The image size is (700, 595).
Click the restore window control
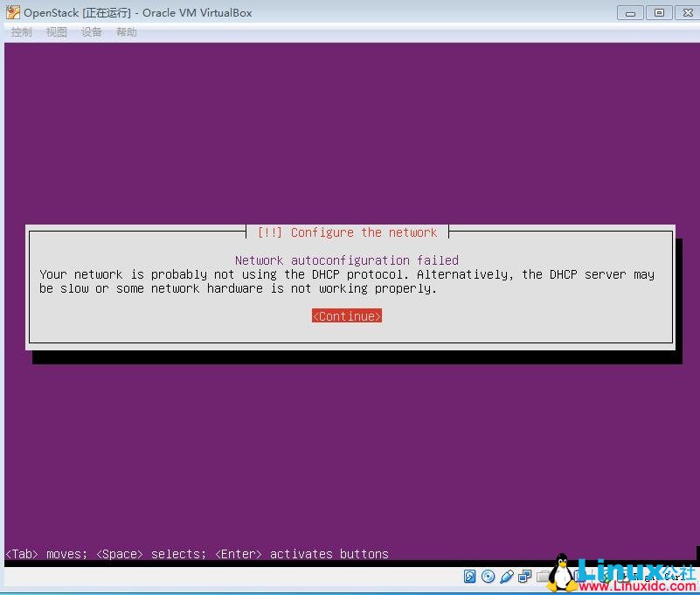click(x=658, y=12)
